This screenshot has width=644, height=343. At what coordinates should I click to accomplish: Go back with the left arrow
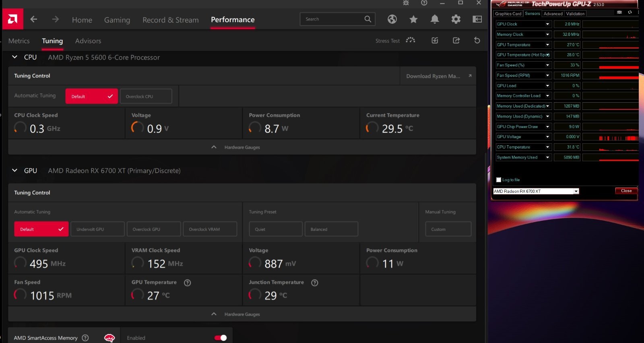pos(34,19)
